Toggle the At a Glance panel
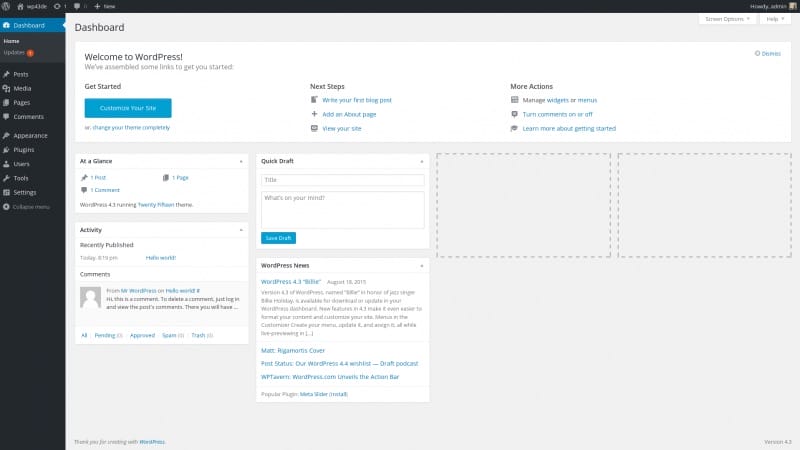This screenshot has height=450, width=800. 241,160
